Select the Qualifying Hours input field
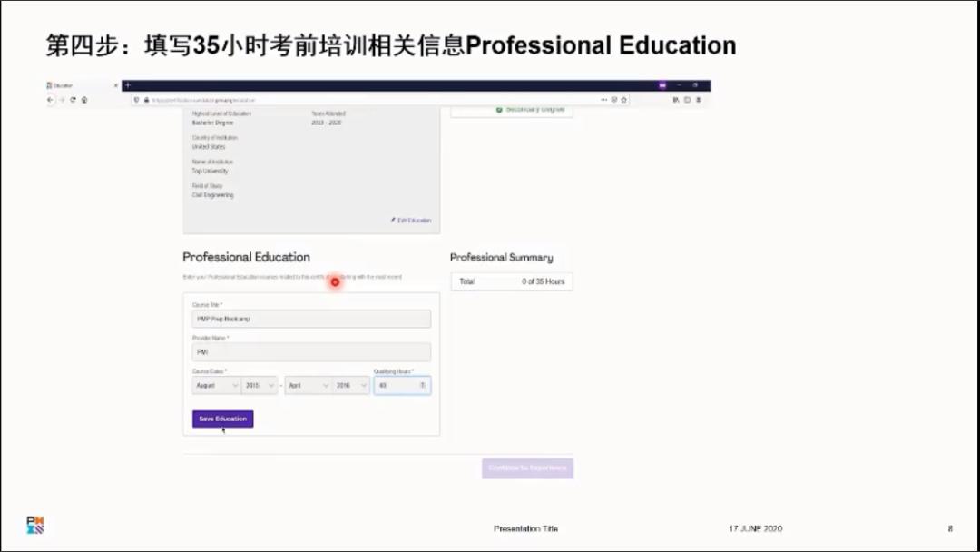 [397, 385]
